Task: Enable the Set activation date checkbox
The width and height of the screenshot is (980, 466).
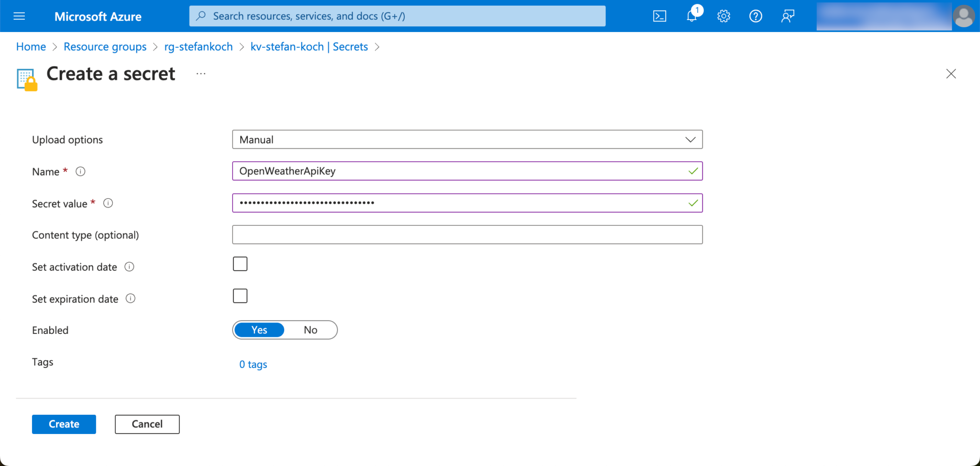Action: [x=240, y=264]
